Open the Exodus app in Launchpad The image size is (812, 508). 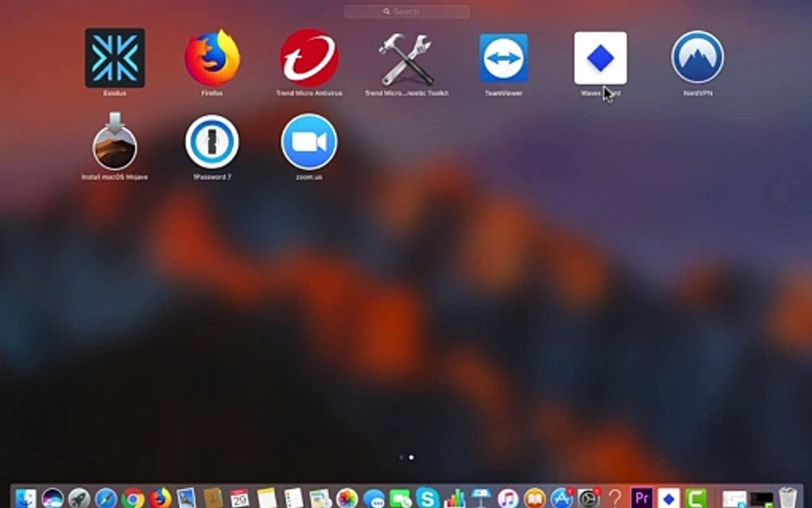[114, 58]
